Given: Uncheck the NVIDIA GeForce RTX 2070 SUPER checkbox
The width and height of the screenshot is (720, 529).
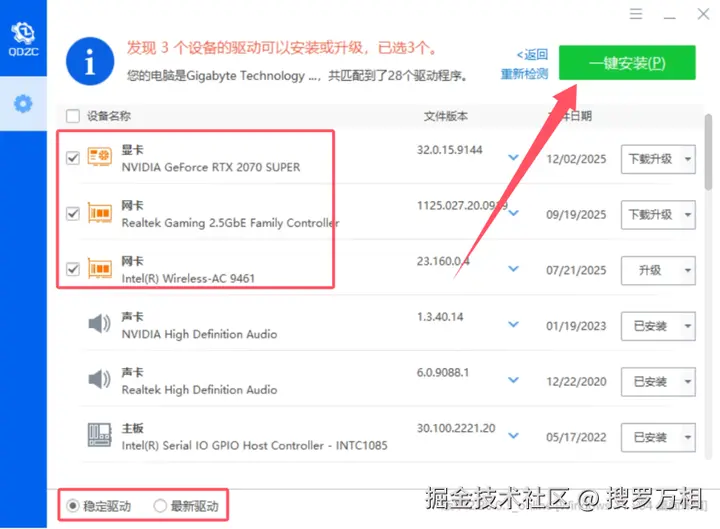Looking at the screenshot, I should tap(73, 158).
